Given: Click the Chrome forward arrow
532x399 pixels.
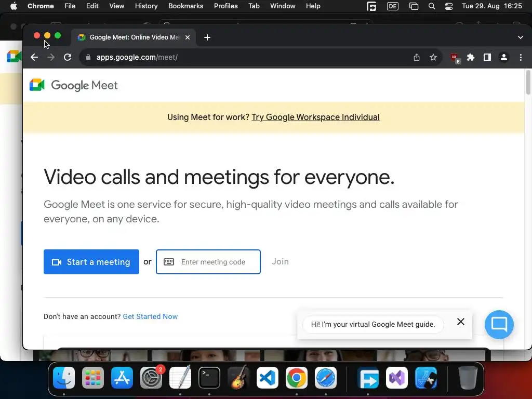Looking at the screenshot, I should click(x=51, y=57).
